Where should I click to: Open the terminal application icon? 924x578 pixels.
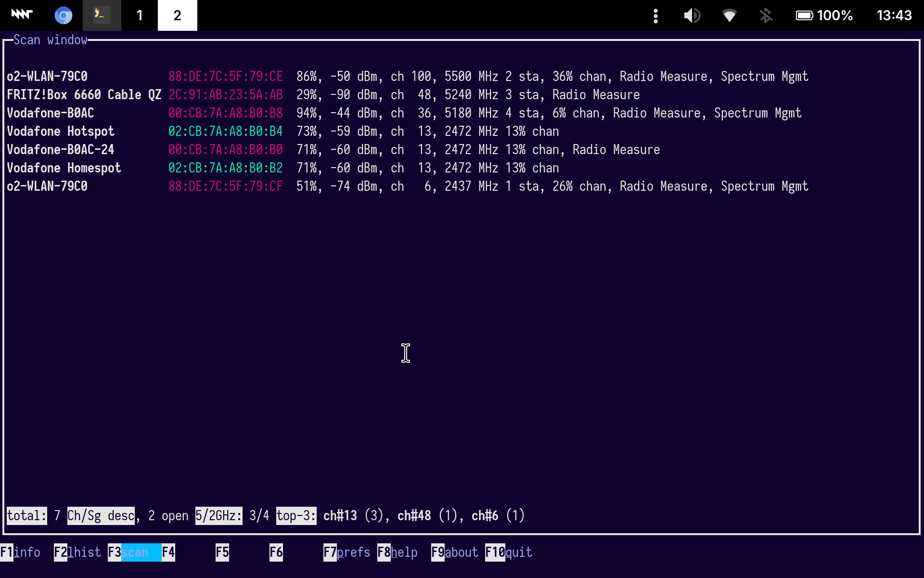click(x=102, y=15)
